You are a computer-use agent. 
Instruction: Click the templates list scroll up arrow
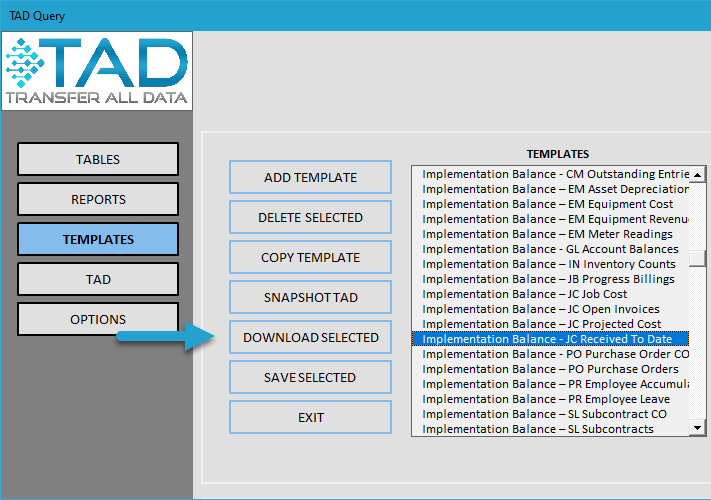tap(697, 175)
